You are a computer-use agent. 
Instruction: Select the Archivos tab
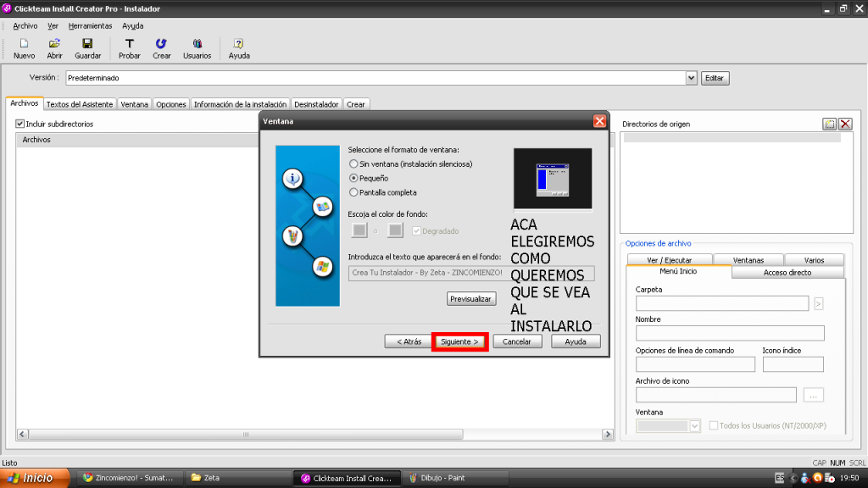[x=25, y=103]
